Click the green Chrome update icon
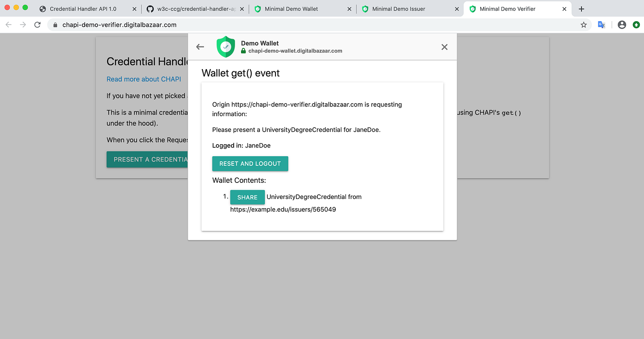The image size is (644, 339). pyautogui.click(x=636, y=25)
